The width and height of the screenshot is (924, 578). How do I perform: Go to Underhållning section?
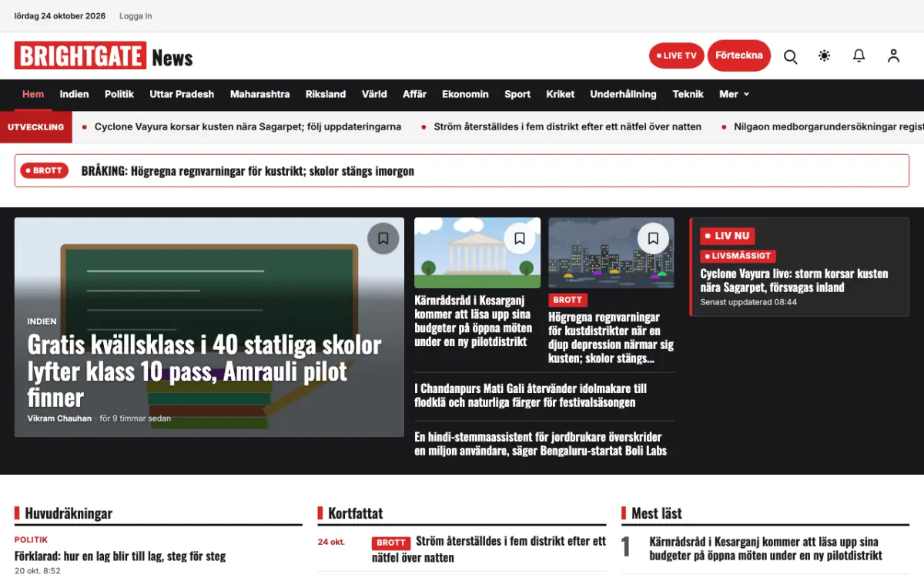point(624,94)
